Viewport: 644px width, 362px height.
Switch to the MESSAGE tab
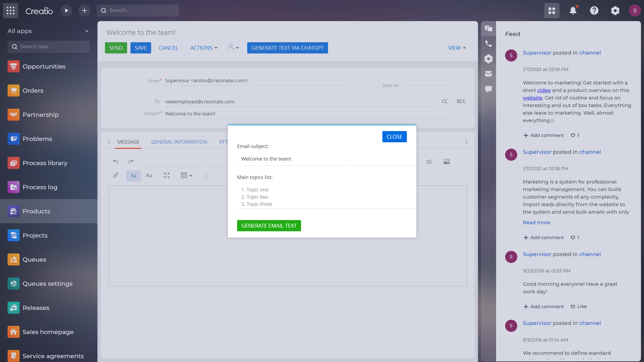128,142
